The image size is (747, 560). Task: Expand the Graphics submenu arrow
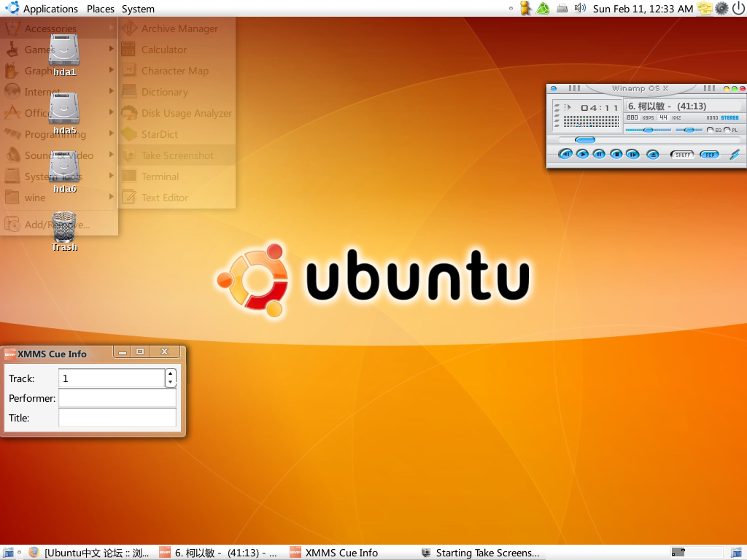[111, 69]
